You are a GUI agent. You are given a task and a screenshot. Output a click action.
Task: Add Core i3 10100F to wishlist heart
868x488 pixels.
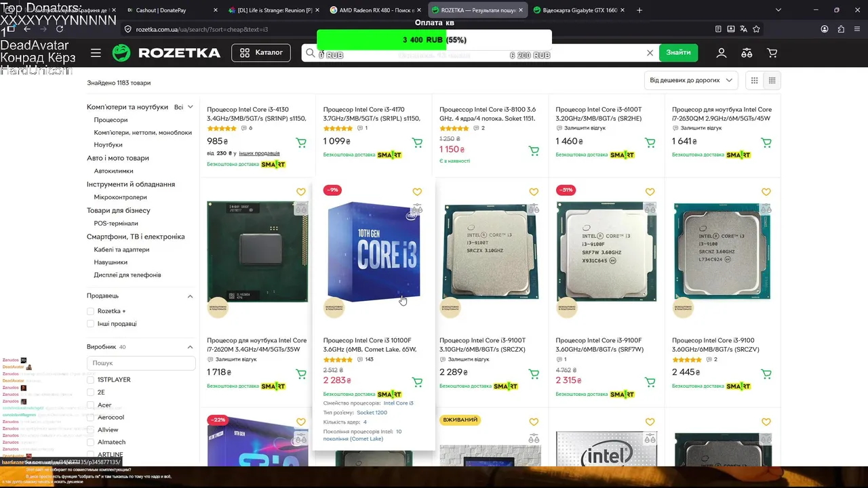tap(417, 192)
